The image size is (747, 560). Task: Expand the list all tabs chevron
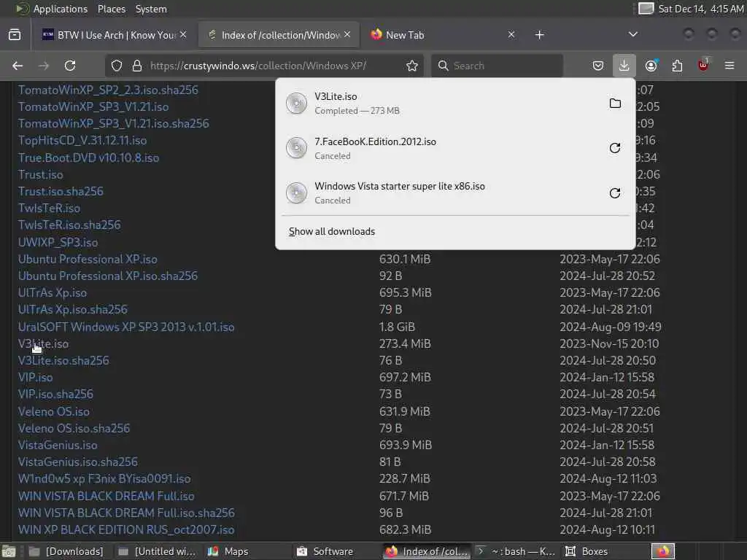coord(633,34)
